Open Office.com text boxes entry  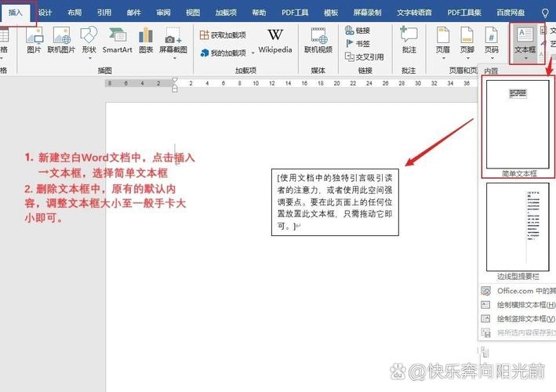[518, 291]
